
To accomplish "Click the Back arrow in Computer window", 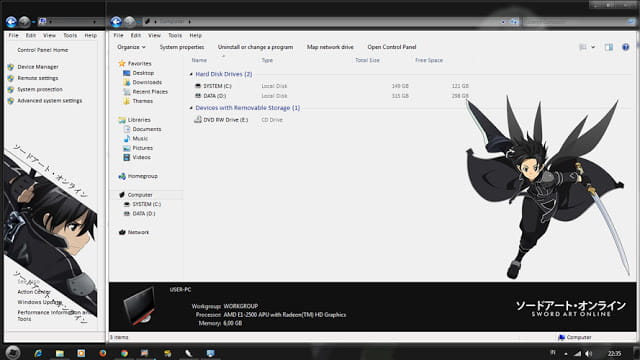I will [x=116, y=21].
